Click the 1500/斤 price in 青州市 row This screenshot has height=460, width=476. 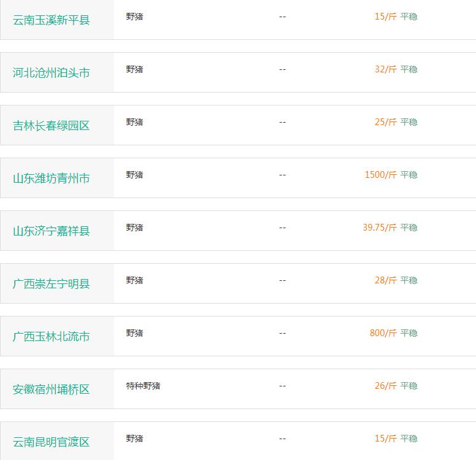[381, 175]
